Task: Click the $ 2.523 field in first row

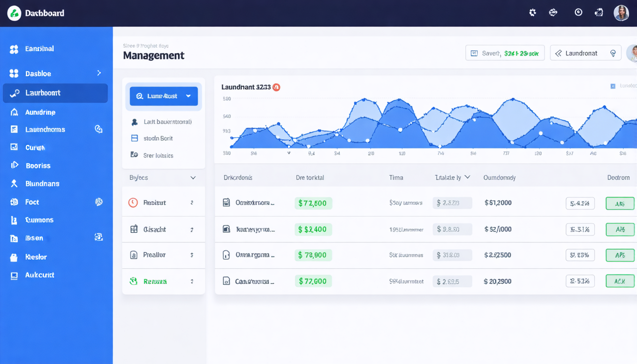Action: point(453,203)
